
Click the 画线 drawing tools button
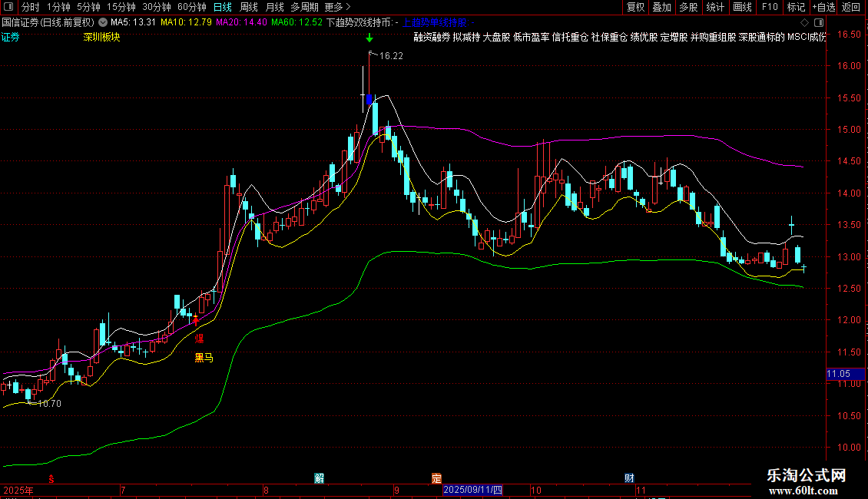click(x=742, y=7)
